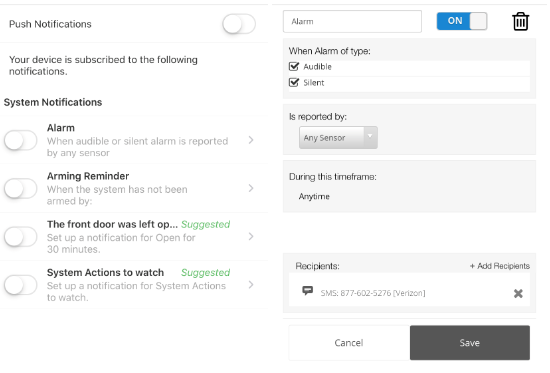The width and height of the screenshot is (550, 373).
Task: Click the Save button
Action: click(x=470, y=342)
